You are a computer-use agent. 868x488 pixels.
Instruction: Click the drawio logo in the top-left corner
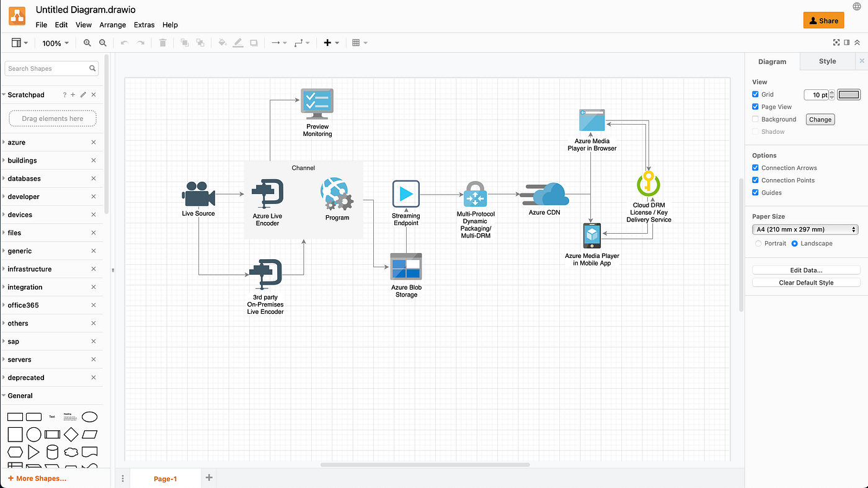17,16
